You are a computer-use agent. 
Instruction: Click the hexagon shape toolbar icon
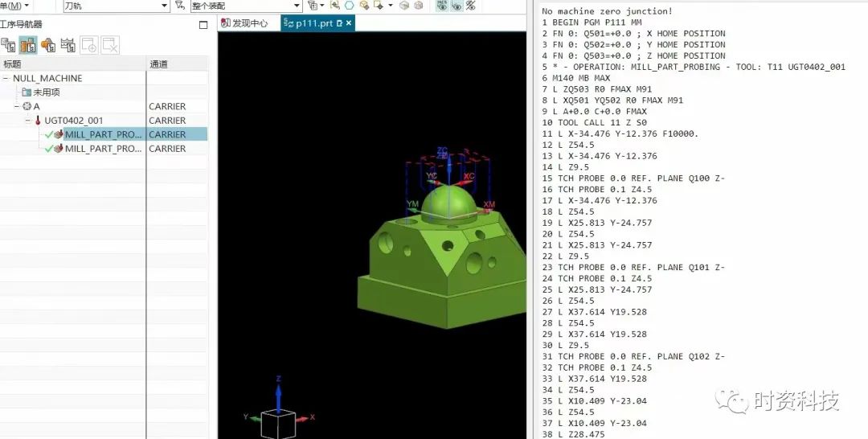point(350,6)
